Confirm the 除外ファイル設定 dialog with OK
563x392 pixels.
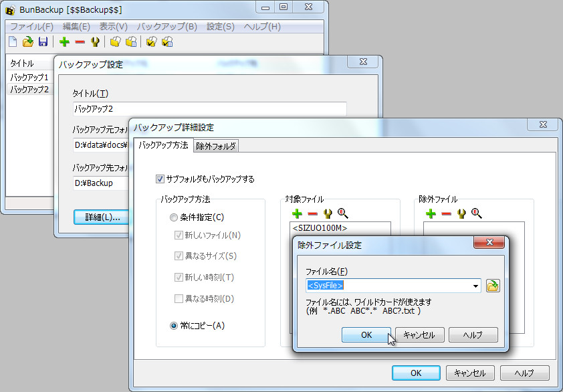point(366,334)
